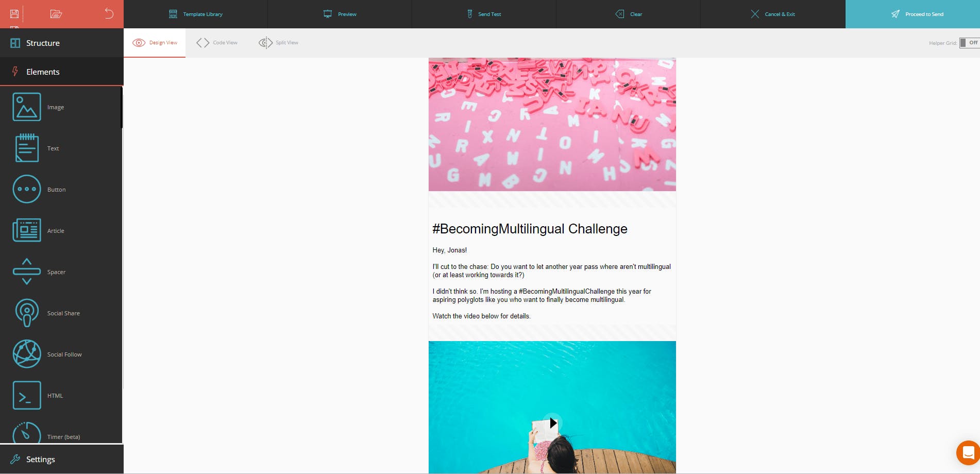Screen dimensions: 980x474
Task: Open the folder icon in top bar
Action: [x=56, y=14]
